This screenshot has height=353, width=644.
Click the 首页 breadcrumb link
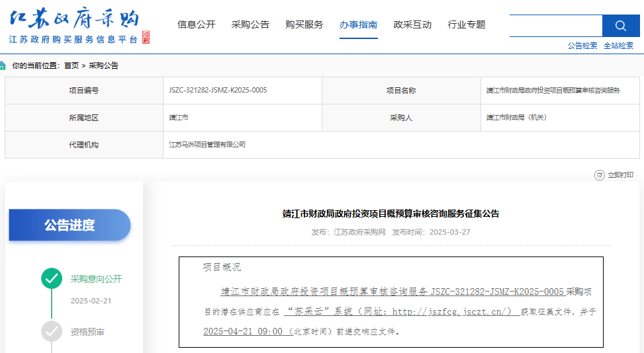(x=71, y=65)
